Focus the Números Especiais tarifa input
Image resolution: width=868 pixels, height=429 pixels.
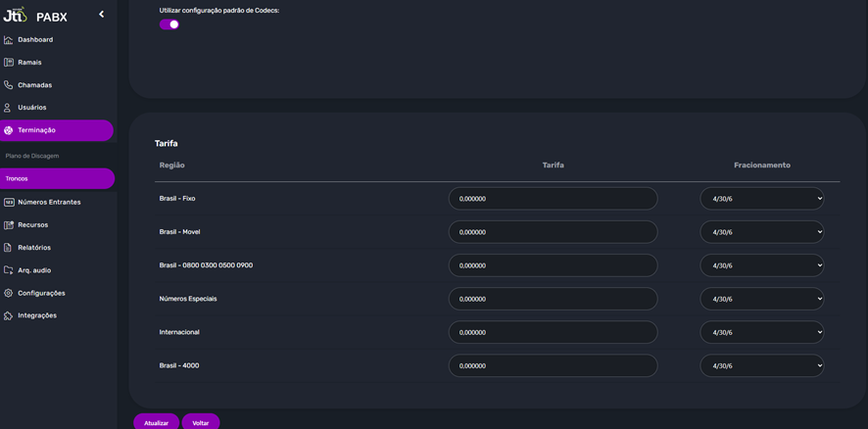click(553, 299)
